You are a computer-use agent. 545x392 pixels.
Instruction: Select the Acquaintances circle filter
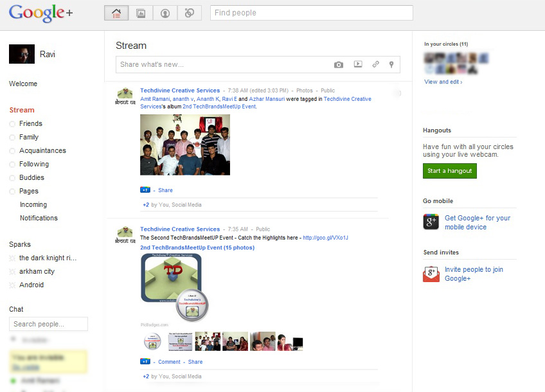tap(42, 150)
